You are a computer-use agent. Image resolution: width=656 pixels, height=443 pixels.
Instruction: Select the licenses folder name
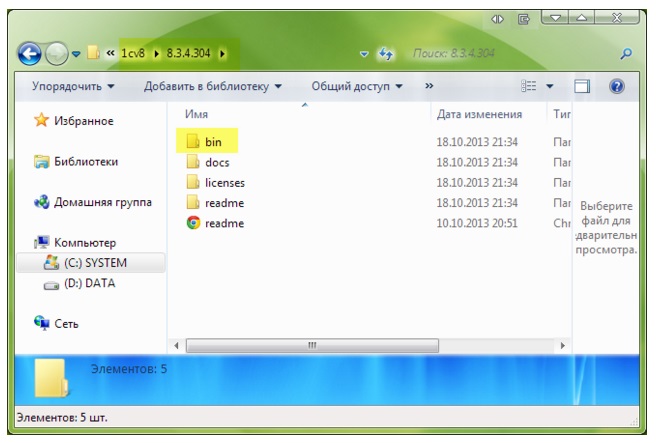click(225, 183)
